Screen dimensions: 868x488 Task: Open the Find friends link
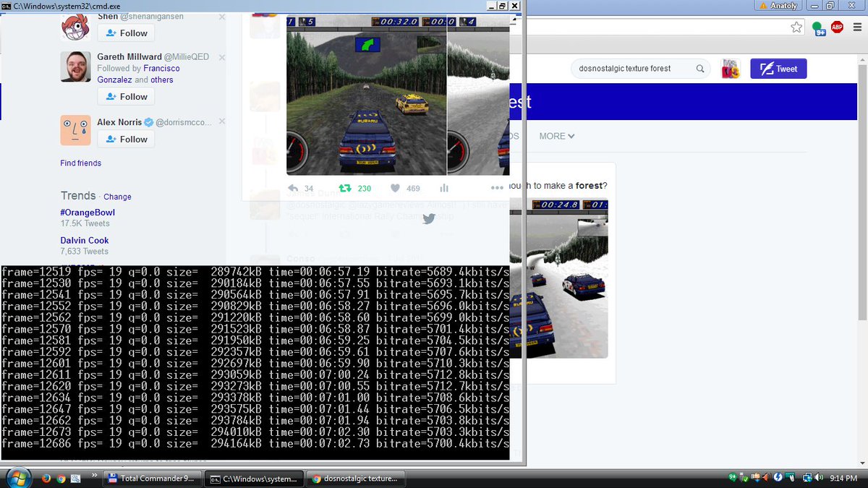click(80, 163)
